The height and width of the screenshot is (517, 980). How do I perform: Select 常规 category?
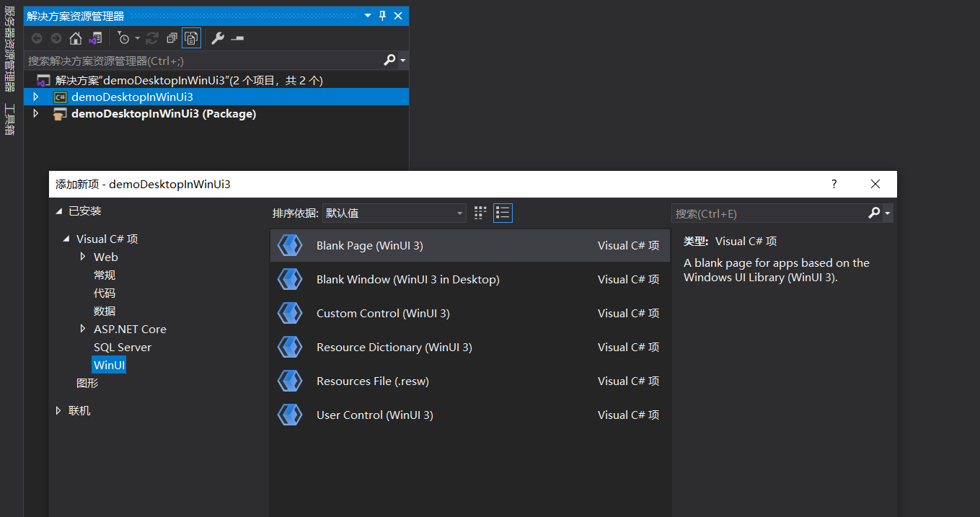(x=105, y=275)
